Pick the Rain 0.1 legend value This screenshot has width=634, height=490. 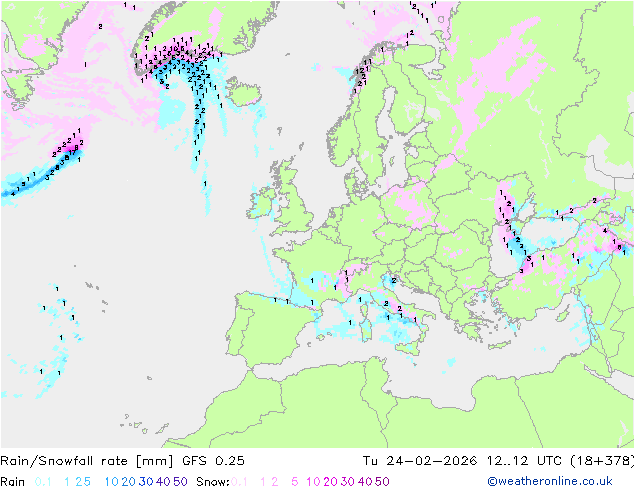pyautogui.click(x=43, y=482)
